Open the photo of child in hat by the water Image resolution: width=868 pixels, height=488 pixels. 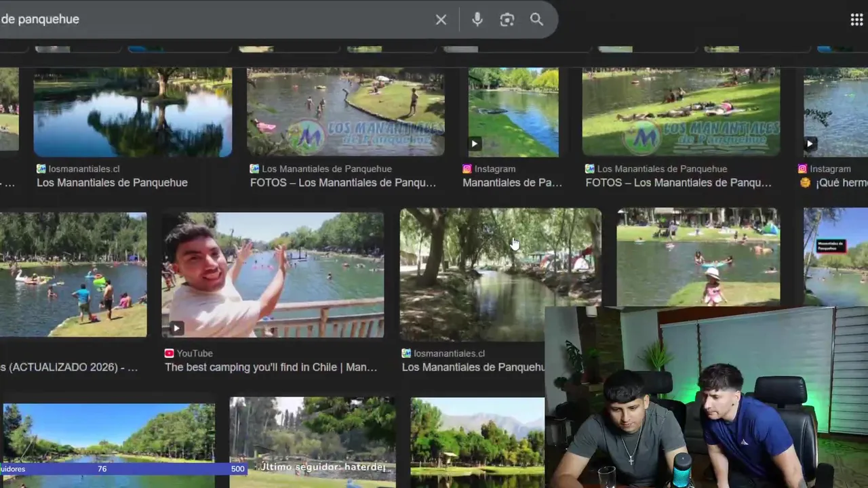tap(698, 258)
